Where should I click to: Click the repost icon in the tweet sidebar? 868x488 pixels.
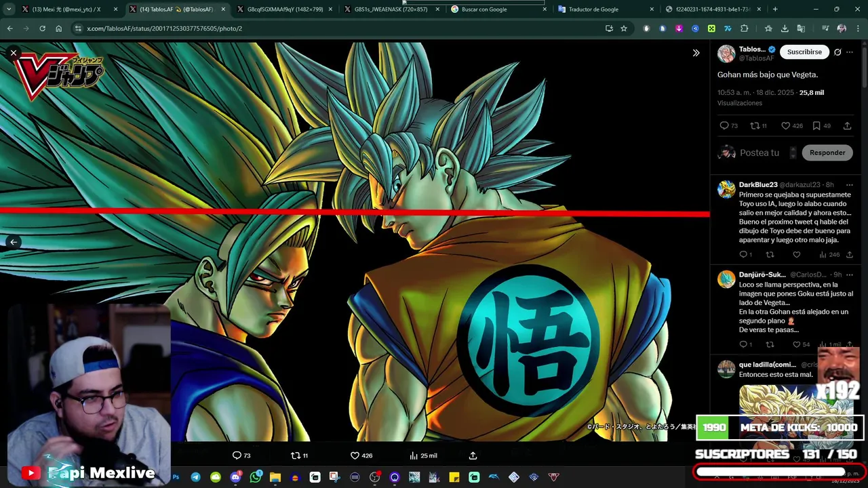pyautogui.click(x=754, y=125)
